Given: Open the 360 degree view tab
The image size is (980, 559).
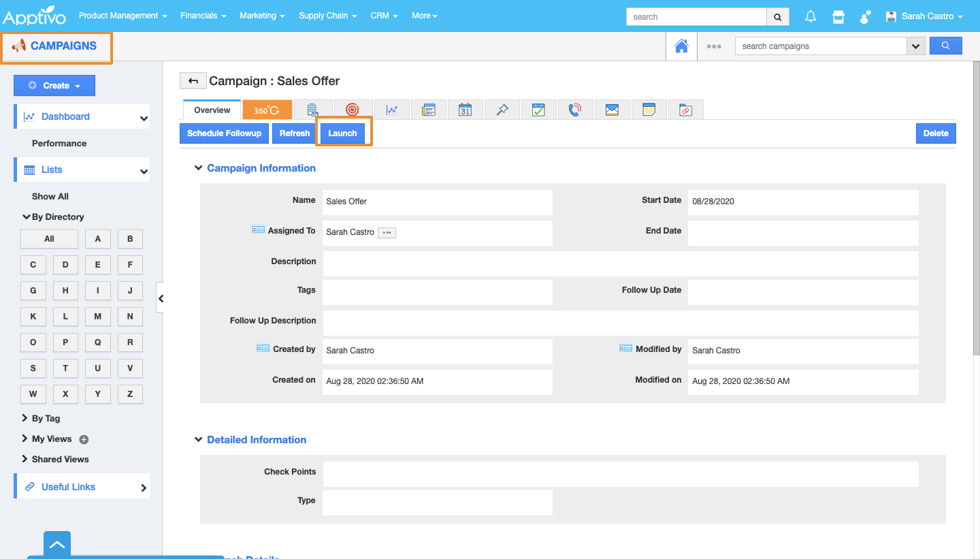Looking at the screenshot, I should pos(267,110).
